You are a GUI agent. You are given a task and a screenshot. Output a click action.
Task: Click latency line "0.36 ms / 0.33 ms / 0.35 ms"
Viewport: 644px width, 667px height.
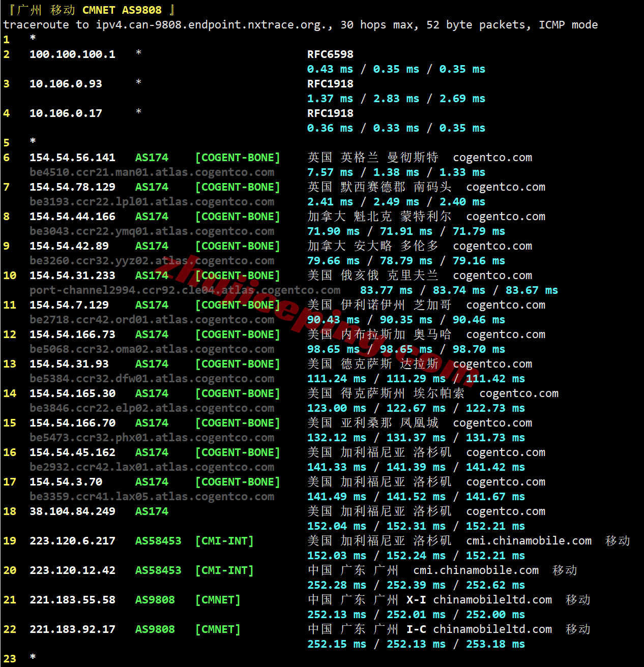point(396,128)
